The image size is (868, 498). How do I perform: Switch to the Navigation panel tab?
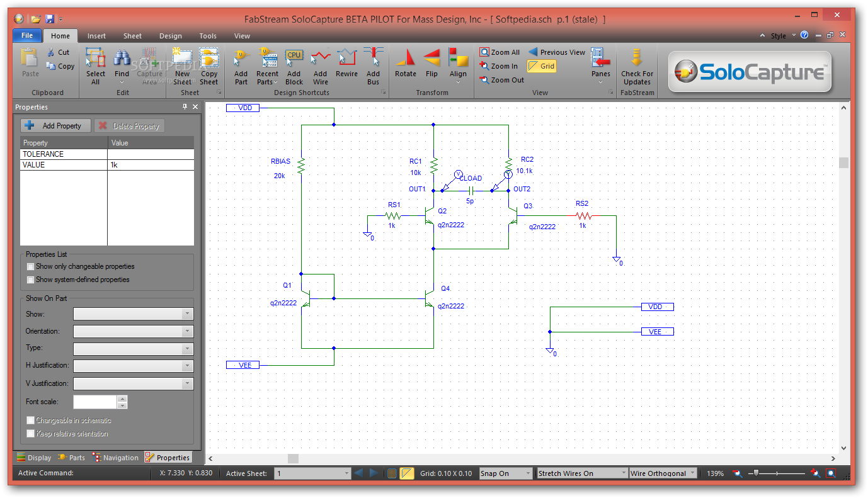pyautogui.click(x=115, y=458)
